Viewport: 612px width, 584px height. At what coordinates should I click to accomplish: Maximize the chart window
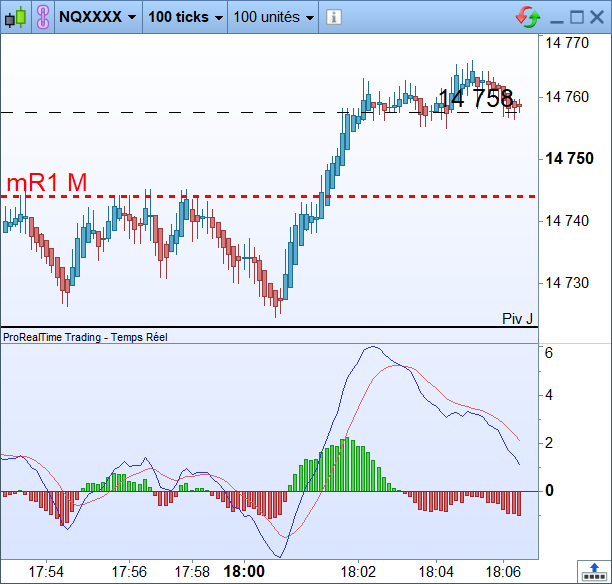(x=577, y=17)
